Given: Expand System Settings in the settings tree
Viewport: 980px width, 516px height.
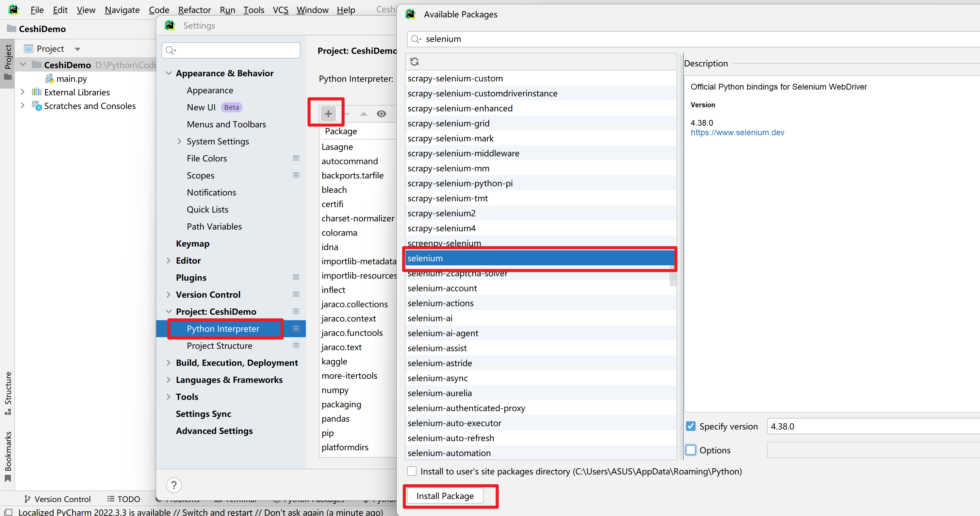Looking at the screenshot, I should pos(179,141).
